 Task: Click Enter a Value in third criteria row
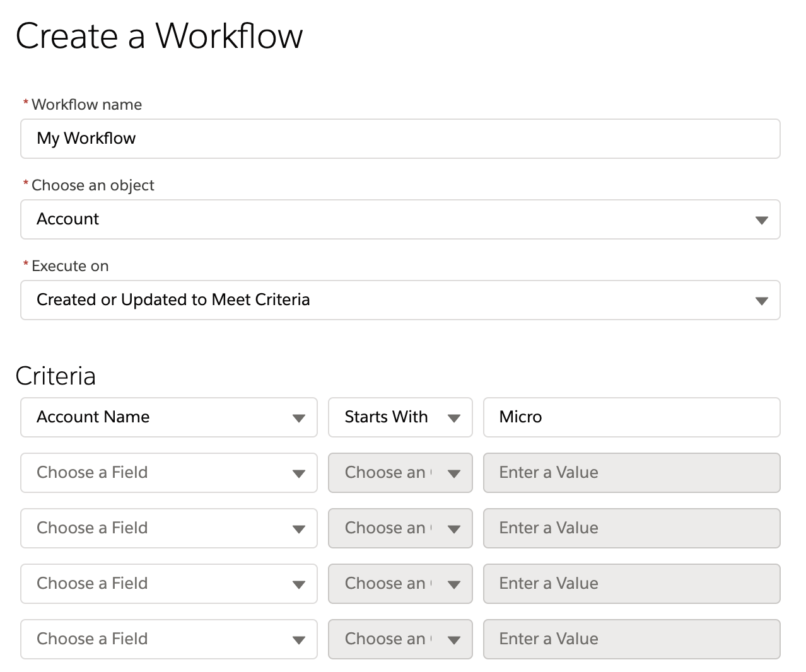631,528
